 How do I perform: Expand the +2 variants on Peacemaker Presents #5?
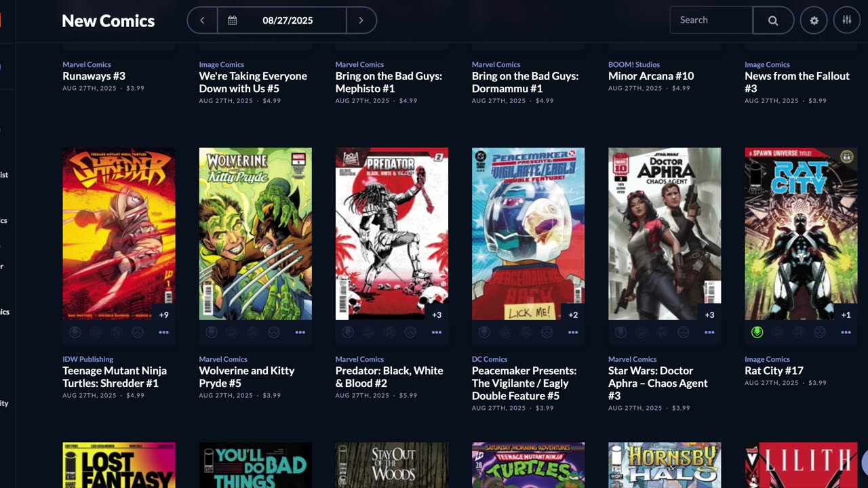click(573, 314)
